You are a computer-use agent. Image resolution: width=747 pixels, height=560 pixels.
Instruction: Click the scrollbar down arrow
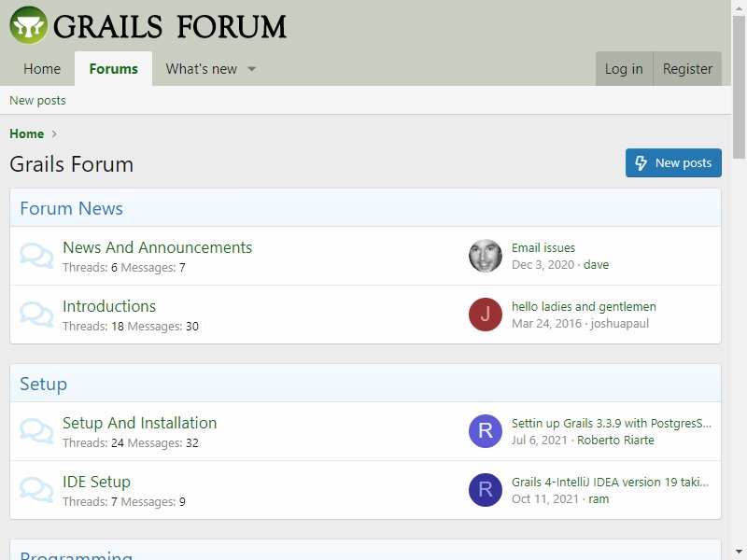pyautogui.click(x=739, y=552)
